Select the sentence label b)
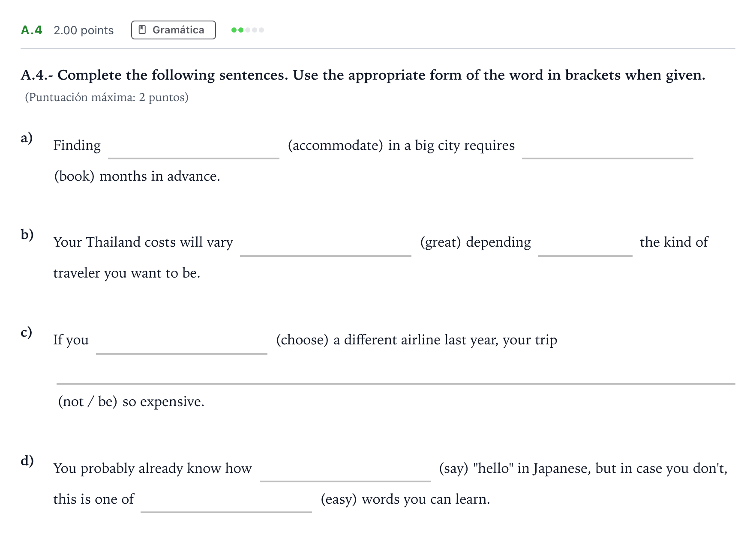The width and height of the screenshot is (756, 556). tap(27, 235)
